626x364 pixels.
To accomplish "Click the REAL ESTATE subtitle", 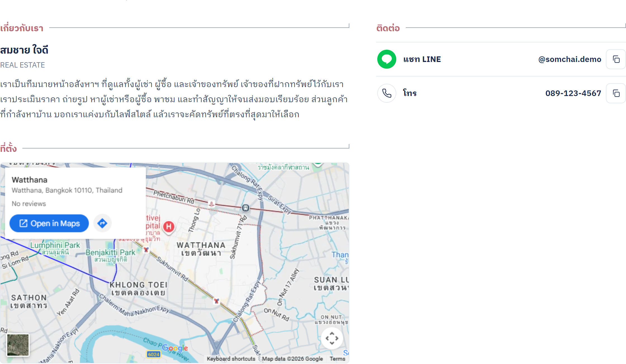I will coord(22,65).
